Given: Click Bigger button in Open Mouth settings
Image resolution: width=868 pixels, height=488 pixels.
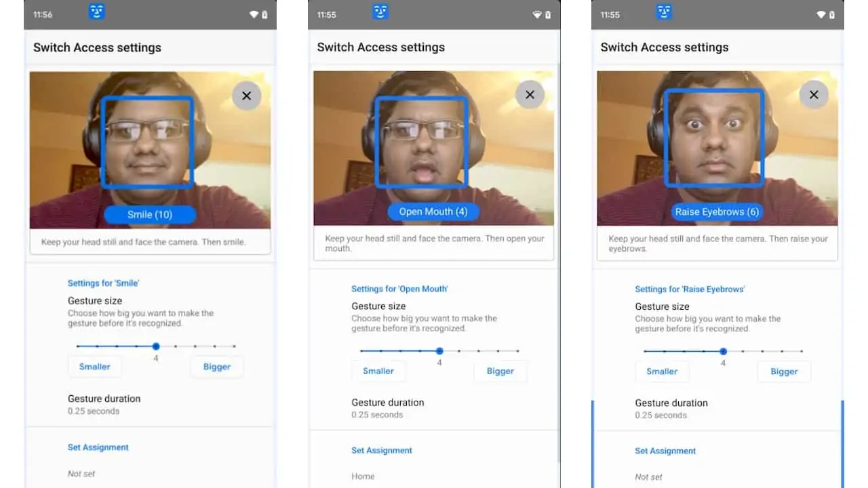Looking at the screenshot, I should pos(500,371).
